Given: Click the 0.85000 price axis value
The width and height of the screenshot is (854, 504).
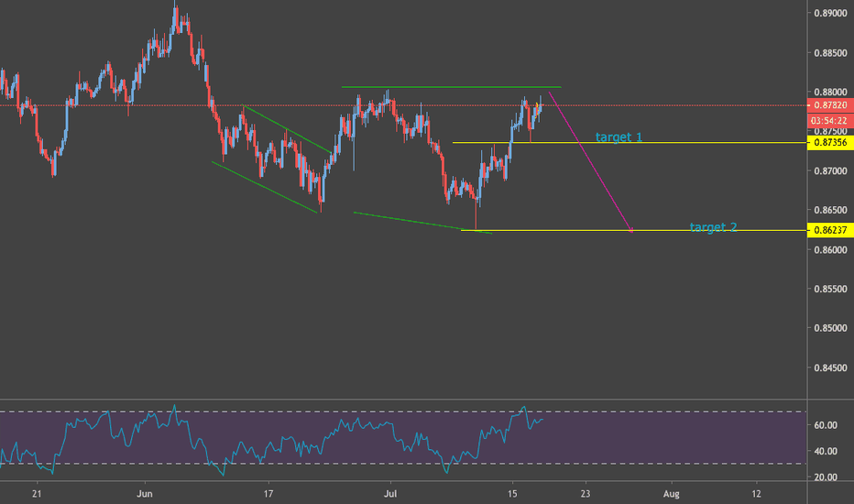Looking at the screenshot, I should 830,329.
